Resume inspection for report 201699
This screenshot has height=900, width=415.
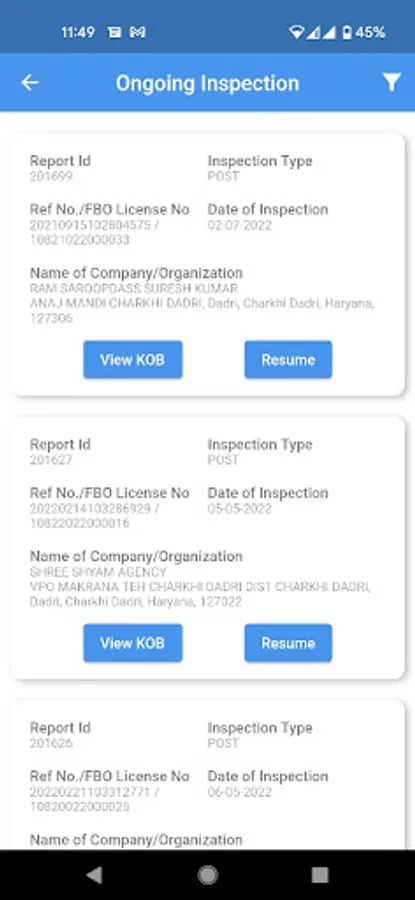point(288,360)
